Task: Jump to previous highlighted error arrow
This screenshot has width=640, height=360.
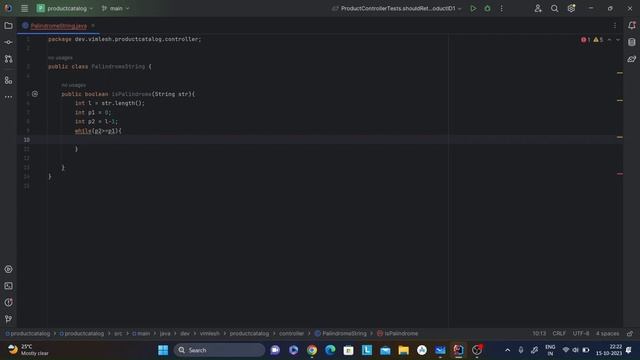Action: point(609,40)
